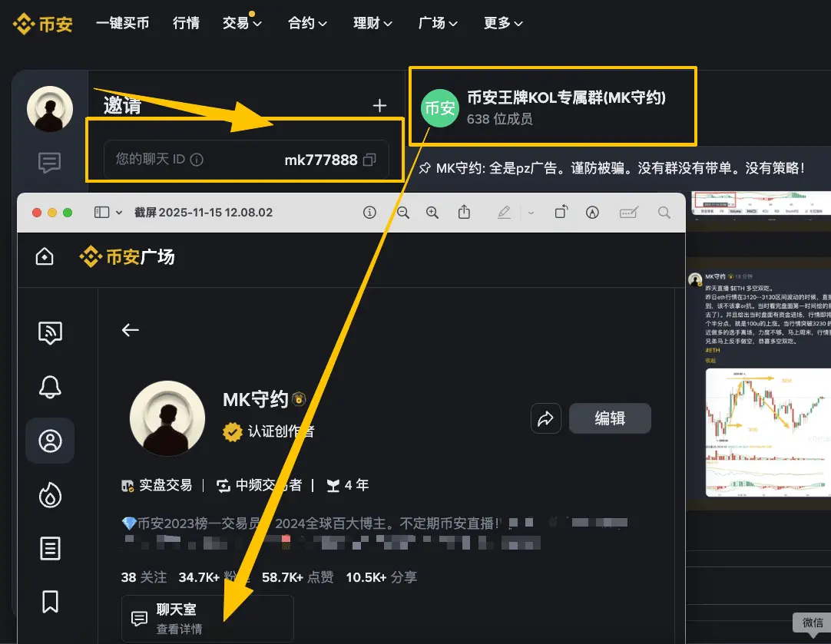831x644 pixels.
Task: Select the chat ID text mk777888
Action: pyautogui.click(x=320, y=160)
